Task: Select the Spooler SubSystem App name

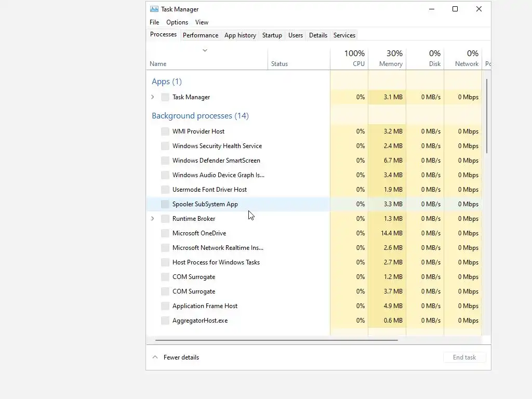Action: coord(205,204)
